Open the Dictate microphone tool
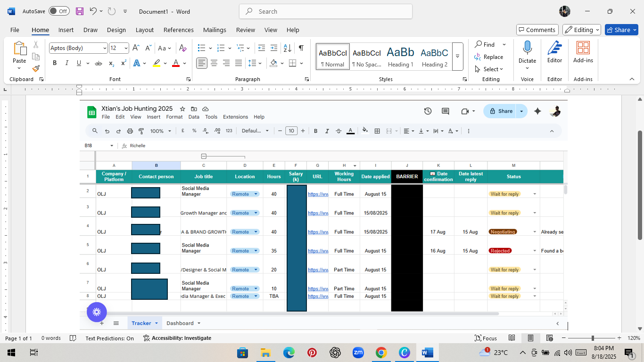This screenshot has width=644, height=362. pos(527,52)
